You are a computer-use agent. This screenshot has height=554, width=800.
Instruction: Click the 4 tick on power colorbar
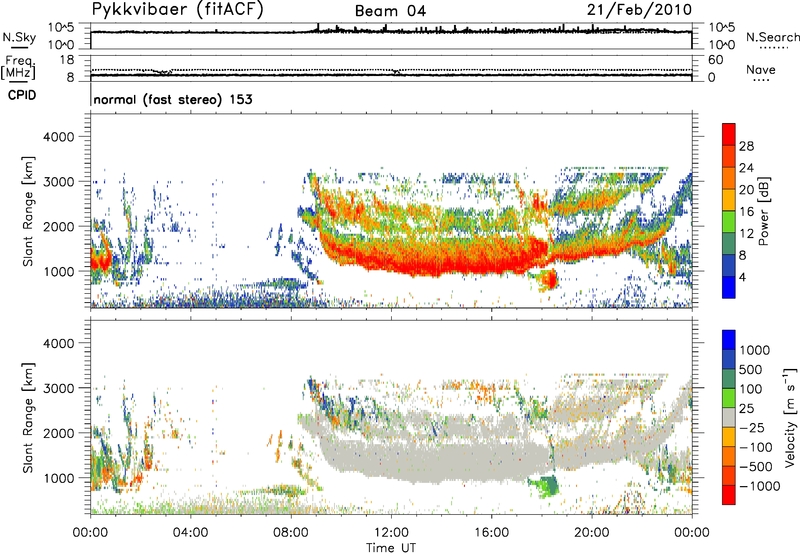coord(742,277)
